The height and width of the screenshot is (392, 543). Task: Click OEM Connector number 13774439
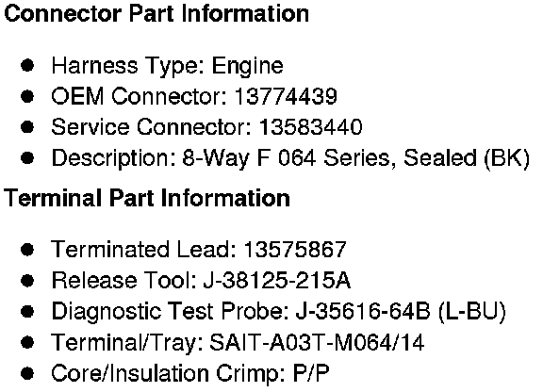pyautogui.click(x=286, y=96)
